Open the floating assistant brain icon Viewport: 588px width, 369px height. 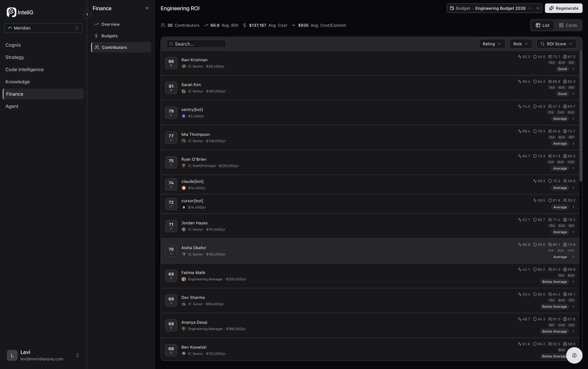[x=574, y=355]
